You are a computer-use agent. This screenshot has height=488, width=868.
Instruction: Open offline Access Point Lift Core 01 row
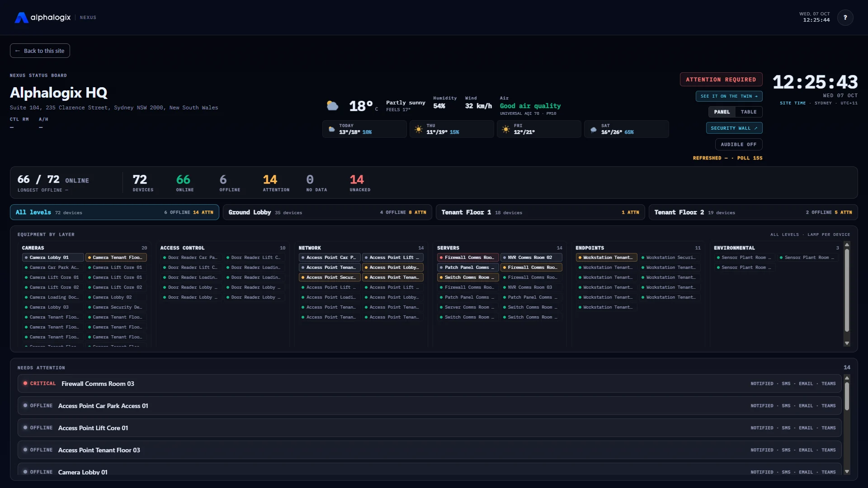click(x=429, y=428)
